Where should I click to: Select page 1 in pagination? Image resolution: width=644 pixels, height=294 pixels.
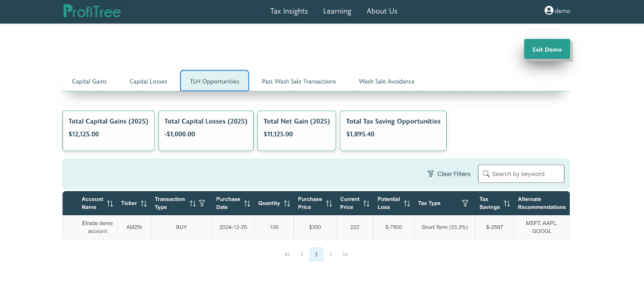[x=316, y=255]
